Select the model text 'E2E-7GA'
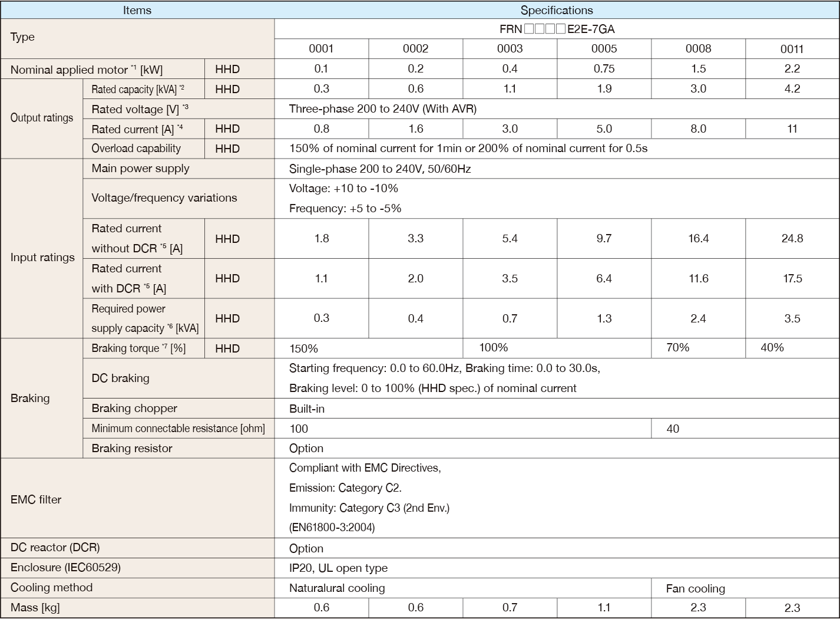Screen dimensions: 840x619 591,29
